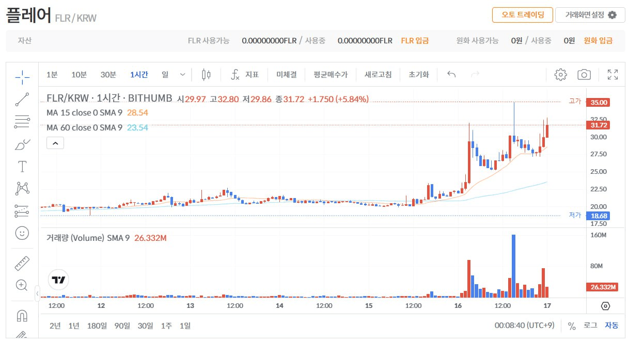The image size is (644, 344).
Task: Open the indicators (지표) menu
Action: pyautogui.click(x=244, y=75)
